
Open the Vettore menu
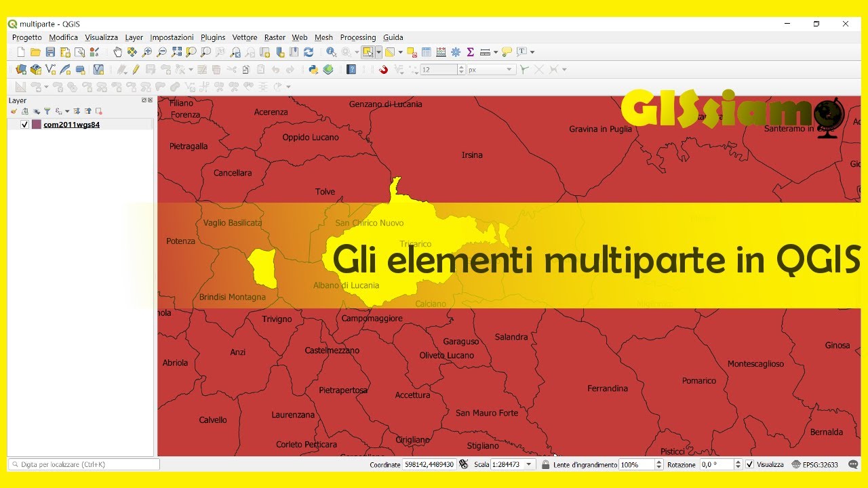(245, 37)
